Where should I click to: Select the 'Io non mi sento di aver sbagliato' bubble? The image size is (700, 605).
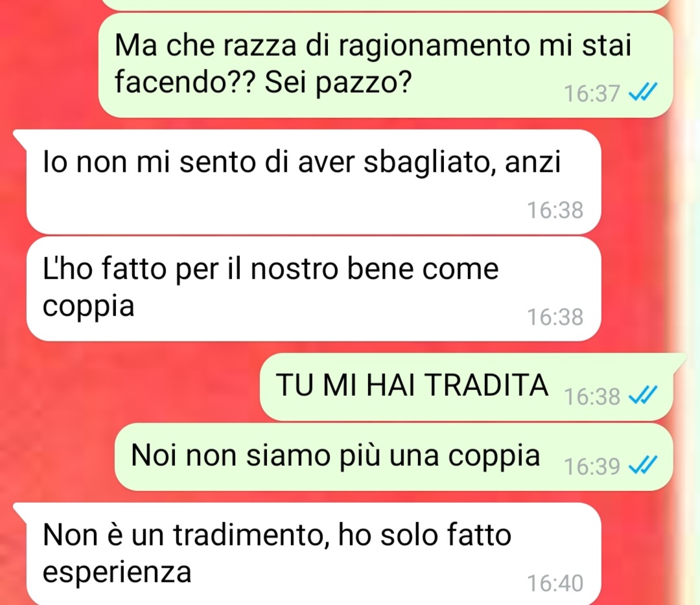(x=314, y=182)
